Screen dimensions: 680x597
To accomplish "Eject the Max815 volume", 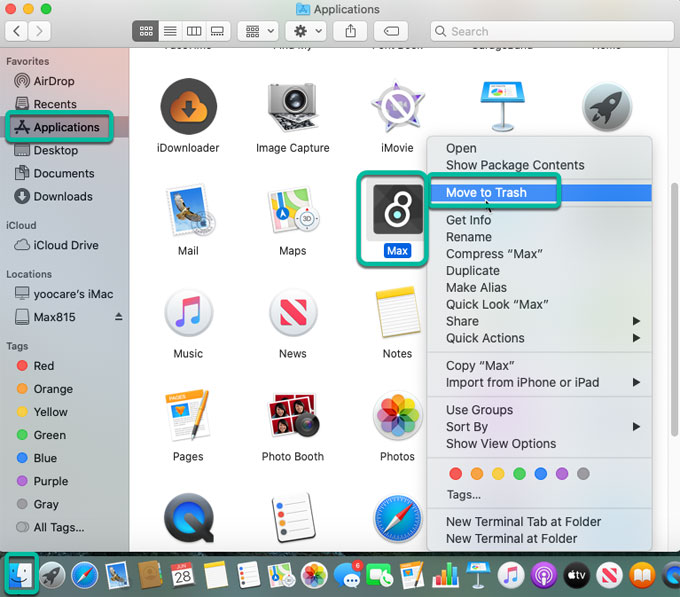I will [119, 317].
